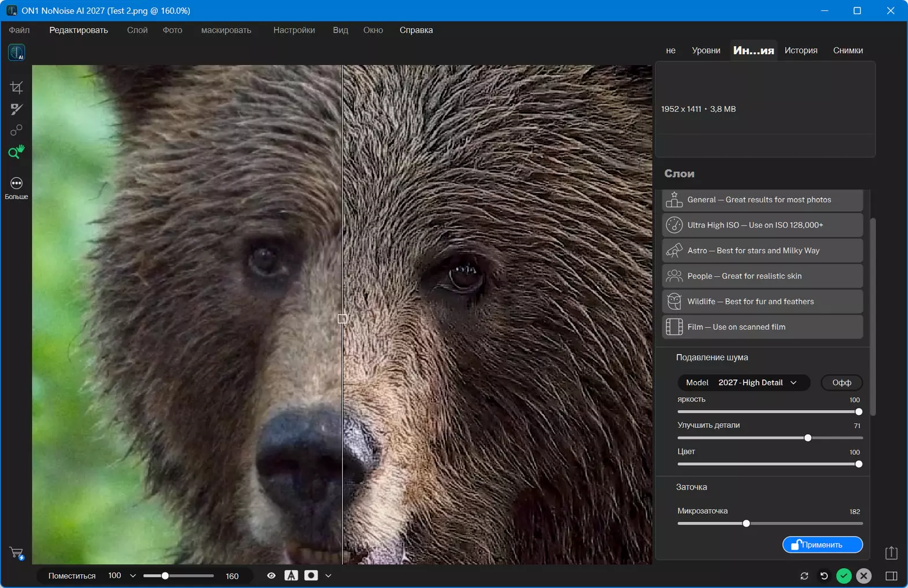Open the Больше tools button
The width and height of the screenshot is (908, 588).
[16, 189]
